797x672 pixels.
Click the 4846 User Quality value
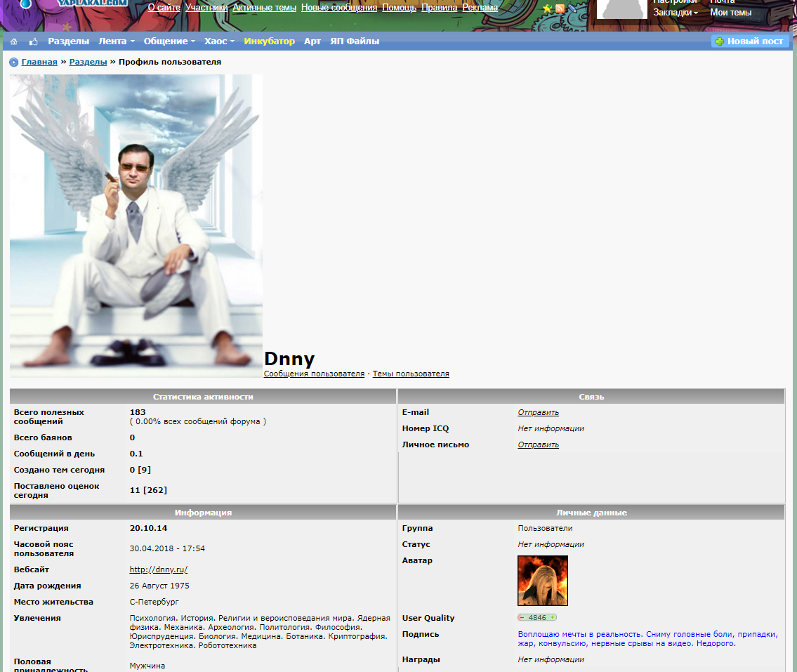[537, 618]
